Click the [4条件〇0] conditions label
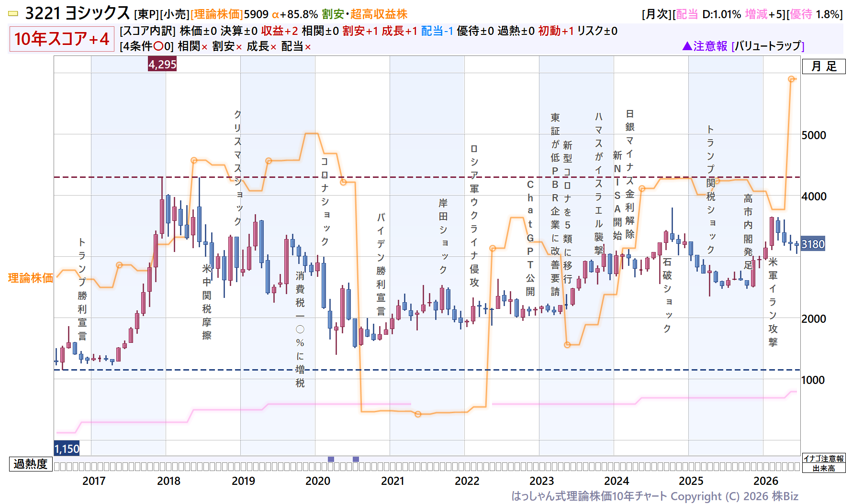Screen dimensions: 852x504 [146, 46]
